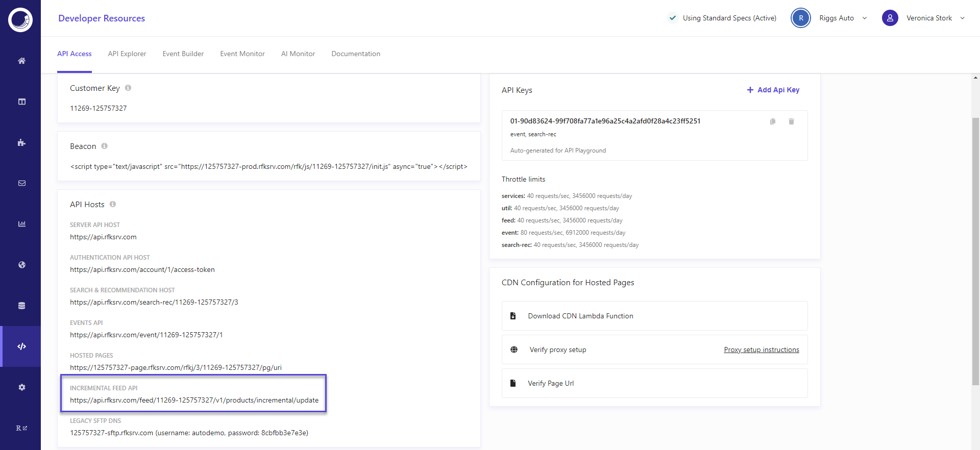The image size is (980, 450).
Task: Switch to the Event Monitor tab
Action: [242, 54]
